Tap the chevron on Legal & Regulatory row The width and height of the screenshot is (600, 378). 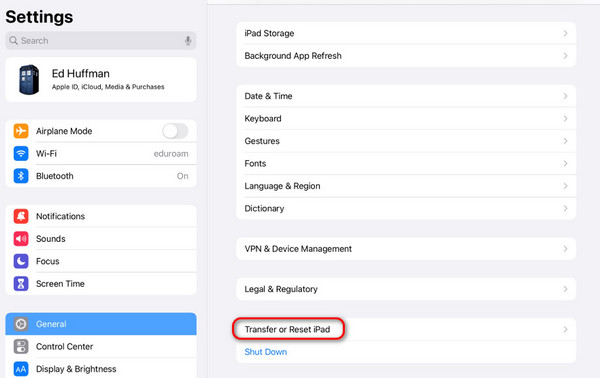click(x=565, y=289)
